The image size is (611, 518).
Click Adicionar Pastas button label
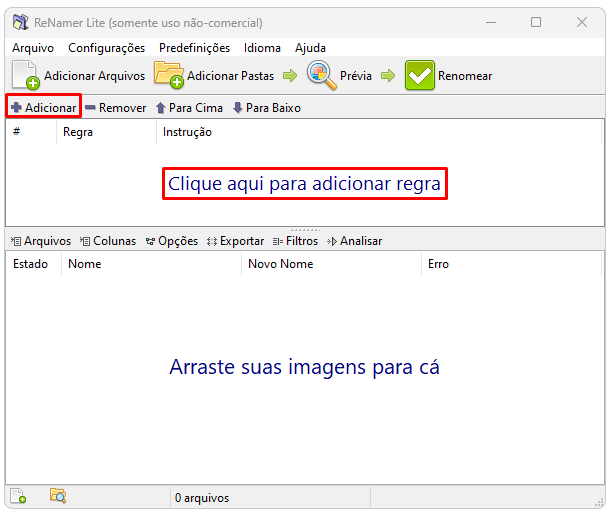tap(231, 76)
